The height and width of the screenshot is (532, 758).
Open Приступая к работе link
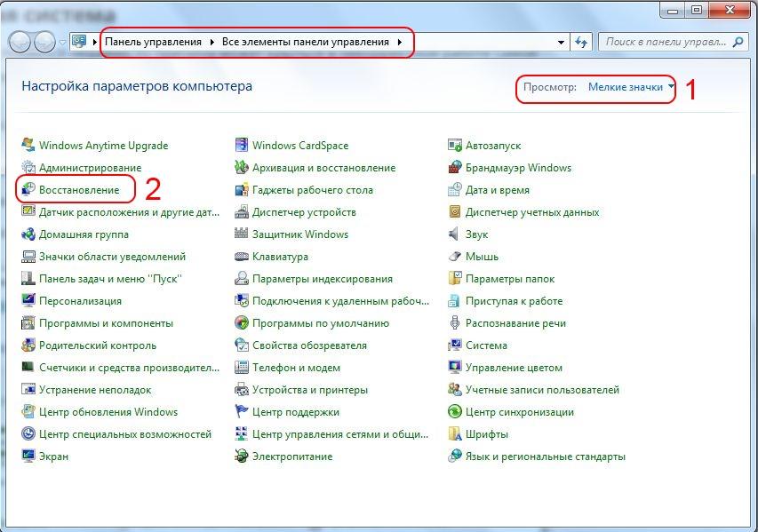tap(514, 300)
